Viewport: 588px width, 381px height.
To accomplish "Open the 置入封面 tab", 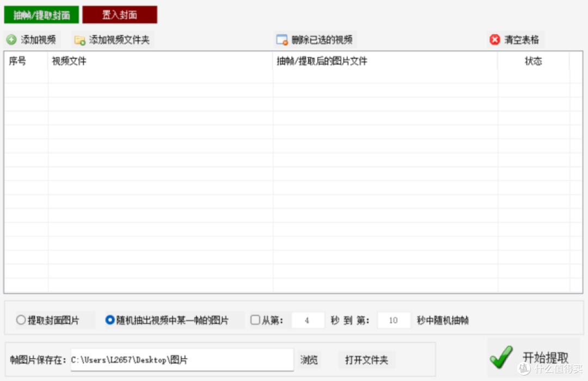I will 120,15.
